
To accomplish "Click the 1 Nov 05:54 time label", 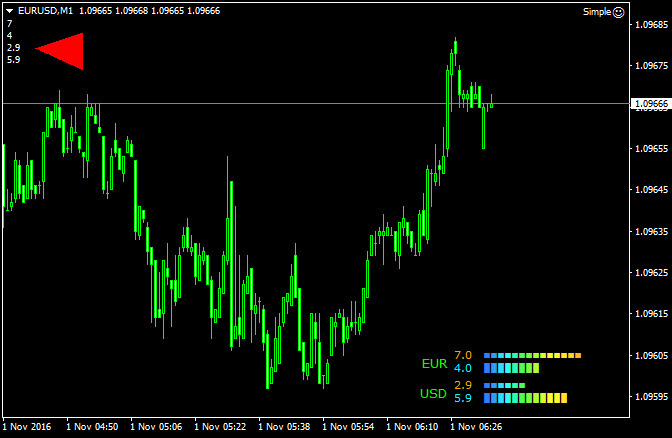I will tap(348, 427).
